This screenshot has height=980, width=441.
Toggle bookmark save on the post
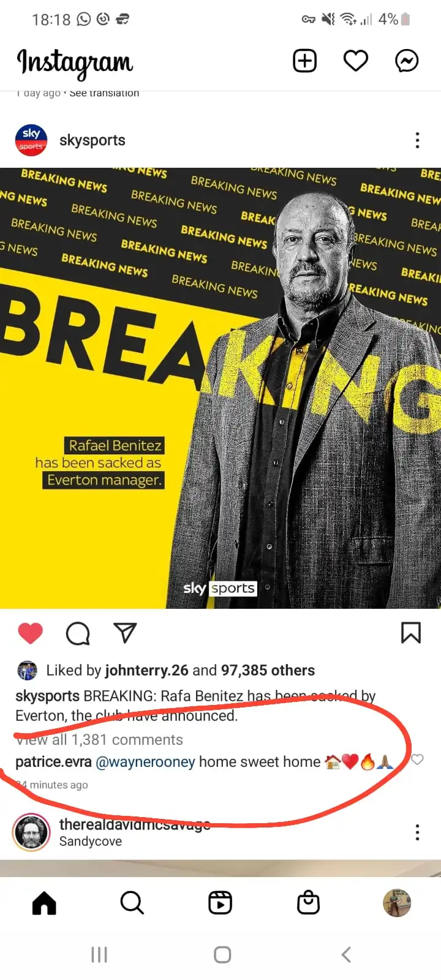click(x=411, y=633)
